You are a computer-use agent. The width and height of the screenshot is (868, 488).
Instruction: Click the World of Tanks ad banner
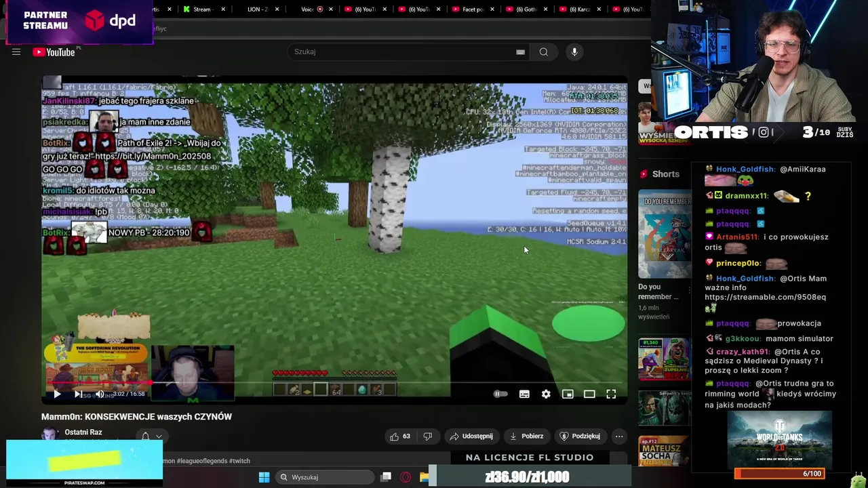point(779,439)
